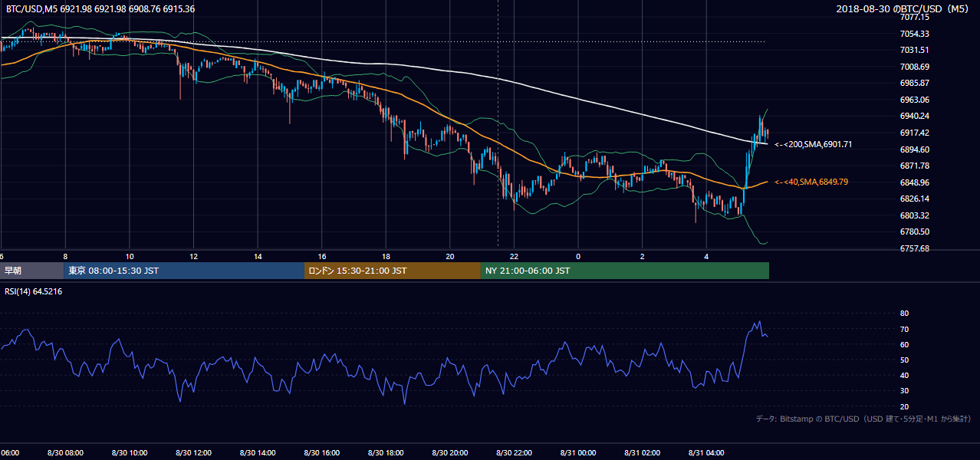Click price axis value 6985.87
Viewport: 980px width, 460px height.
[915, 83]
